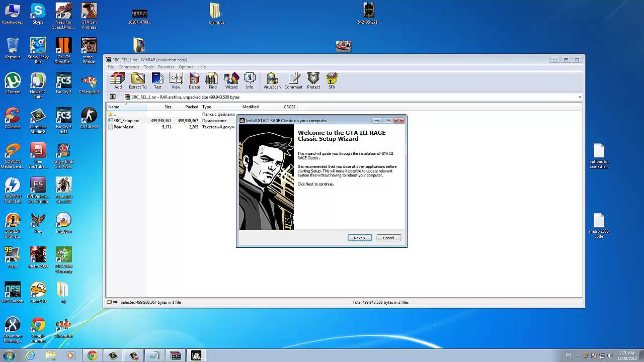Viewport: 644px width, 362px height.
Task: Select the CCleaner desktop icon
Action: (13, 119)
